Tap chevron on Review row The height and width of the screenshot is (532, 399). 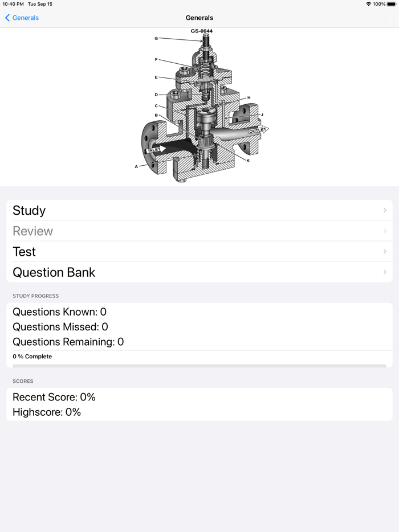click(x=385, y=231)
